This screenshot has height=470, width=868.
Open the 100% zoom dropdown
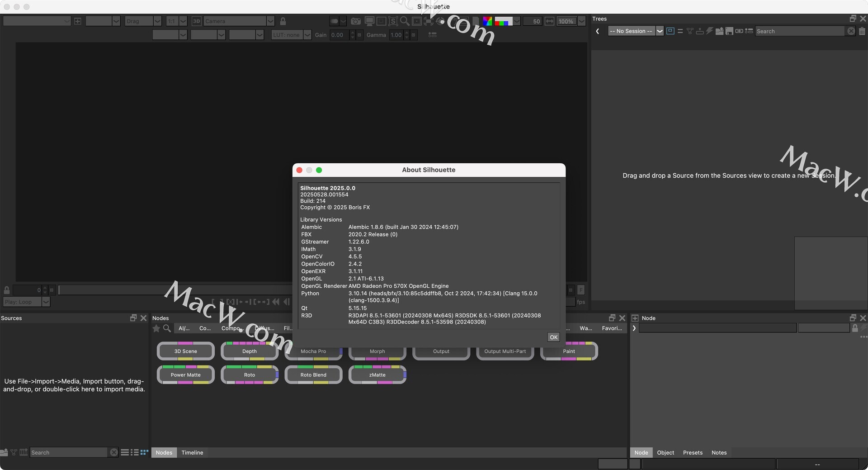point(571,21)
